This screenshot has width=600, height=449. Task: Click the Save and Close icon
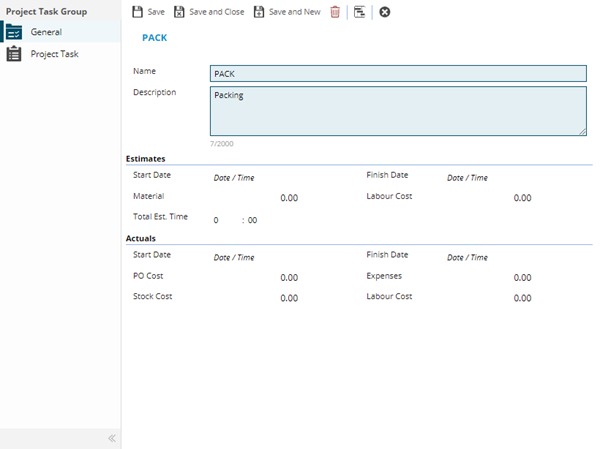click(x=179, y=12)
